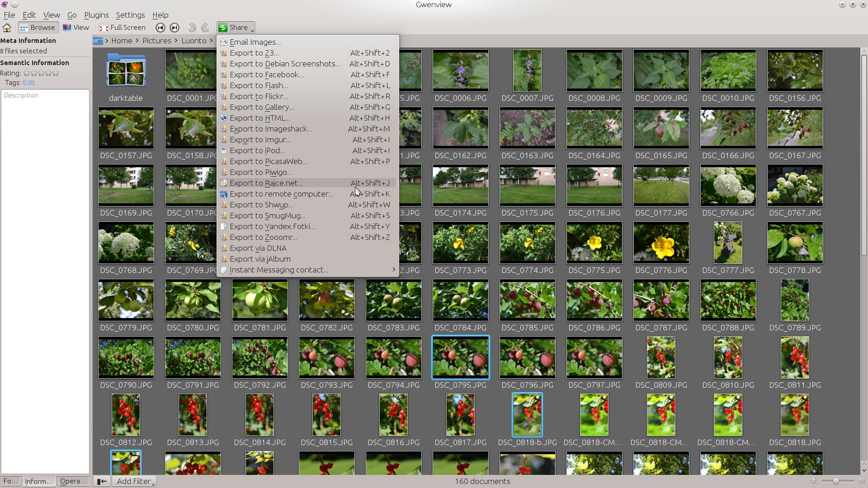Click Export to HTML globe icon
Image resolution: width=868 pixels, height=488 pixels.
pos(223,118)
